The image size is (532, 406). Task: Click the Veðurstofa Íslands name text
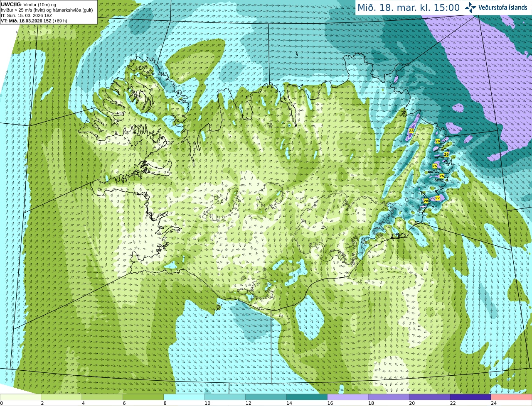click(503, 7)
